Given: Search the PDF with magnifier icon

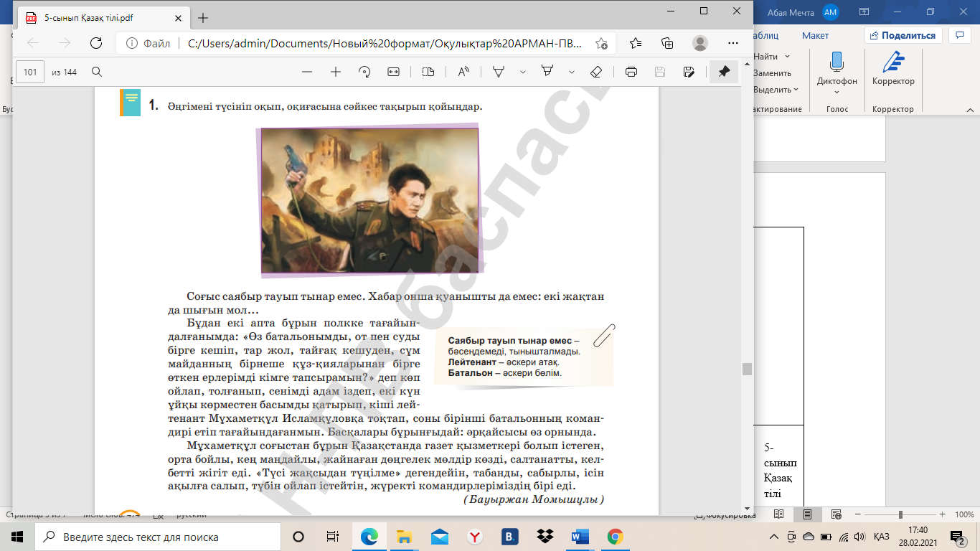Looking at the screenshot, I should click(x=97, y=72).
